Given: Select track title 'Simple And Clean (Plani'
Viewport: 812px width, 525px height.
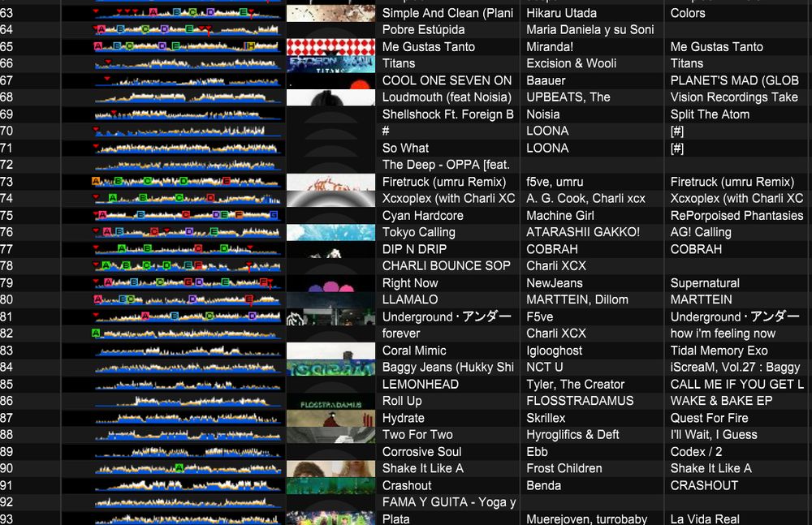Looking at the screenshot, I should 447,13.
